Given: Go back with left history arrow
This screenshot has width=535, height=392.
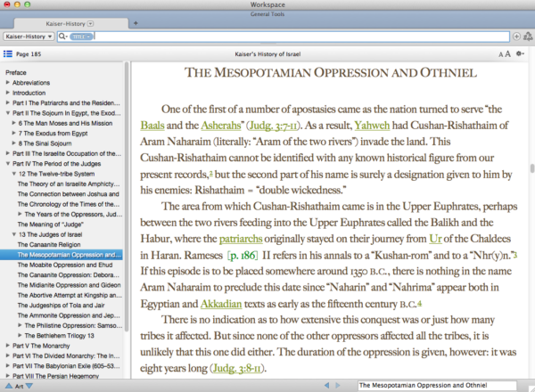Looking at the screenshot, I should point(327,385).
